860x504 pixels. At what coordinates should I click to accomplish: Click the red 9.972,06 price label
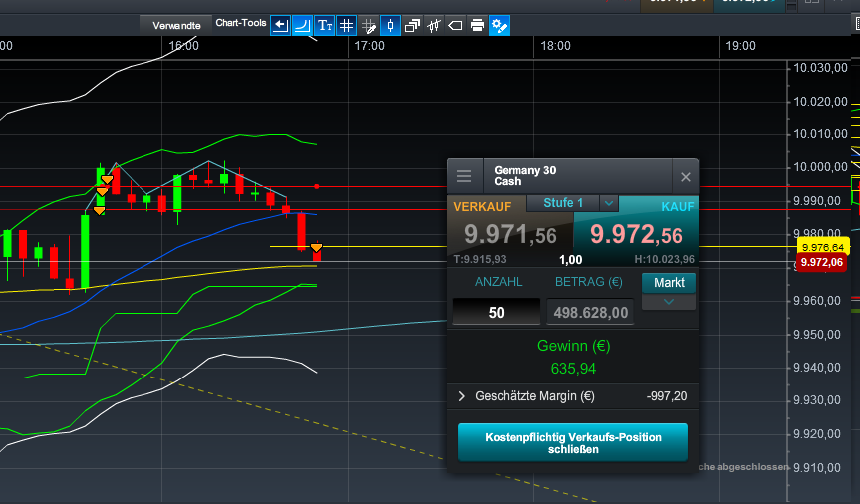(x=821, y=262)
